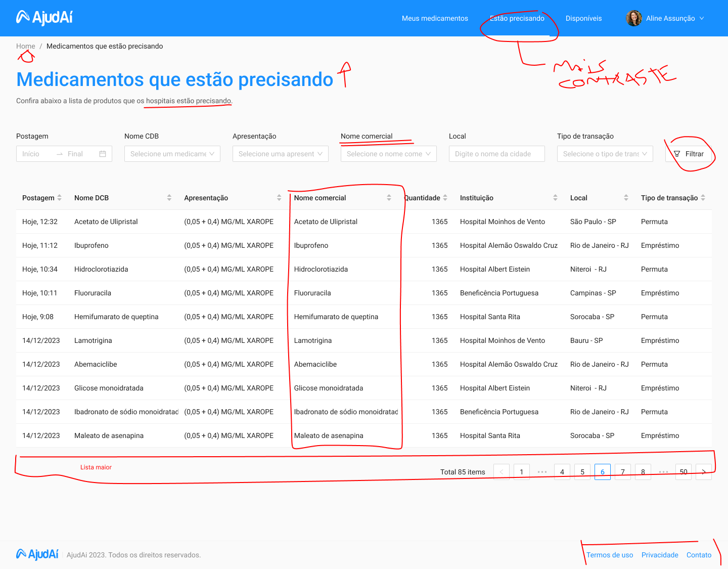This screenshot has width=728, height=569.
Task: Go to pagination page 4
Action: click(x=562, y=472)
